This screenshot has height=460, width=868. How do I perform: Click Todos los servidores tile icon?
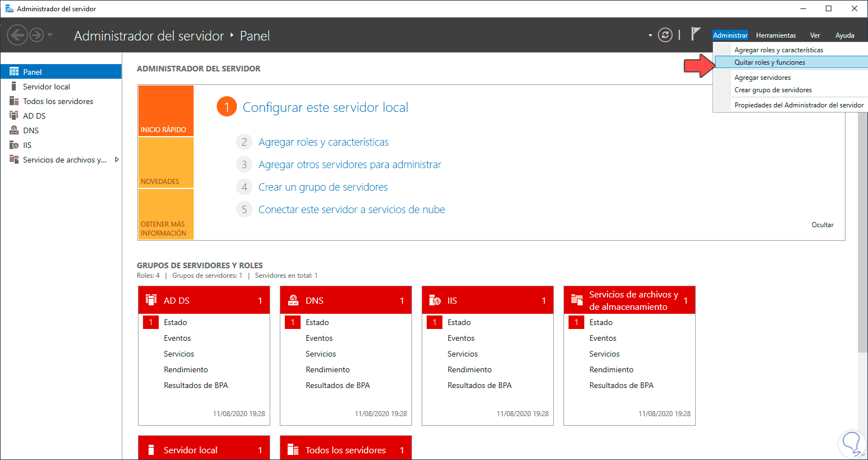coord(293,450)
